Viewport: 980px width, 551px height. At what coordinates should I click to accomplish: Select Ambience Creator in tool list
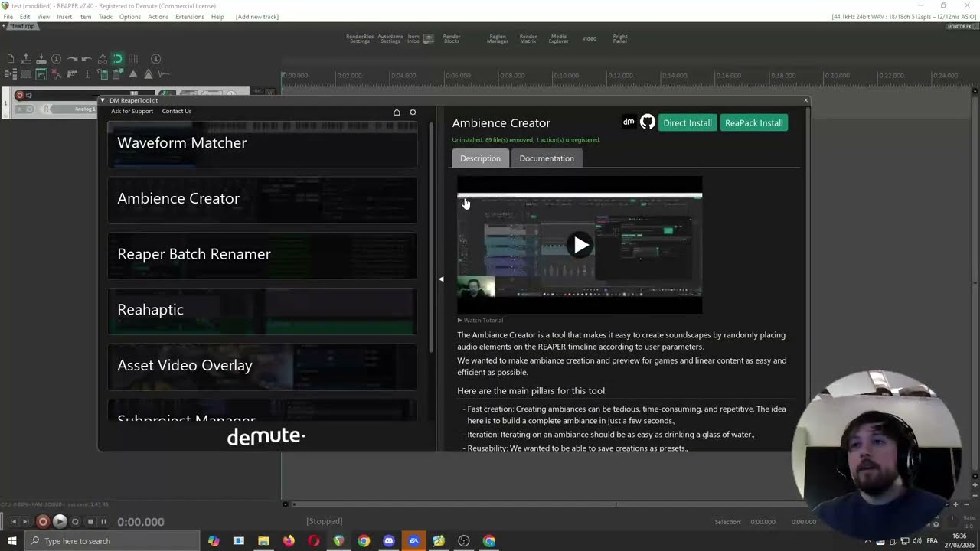point(262,199)
